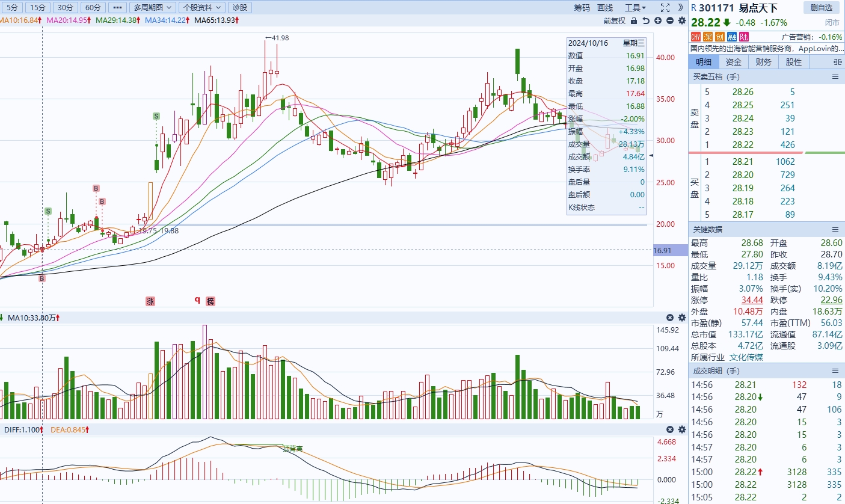Toggle 前复权 price adjustment
Image resolution: width=845 pixels, height=504 pixels.
click(615, 20)
